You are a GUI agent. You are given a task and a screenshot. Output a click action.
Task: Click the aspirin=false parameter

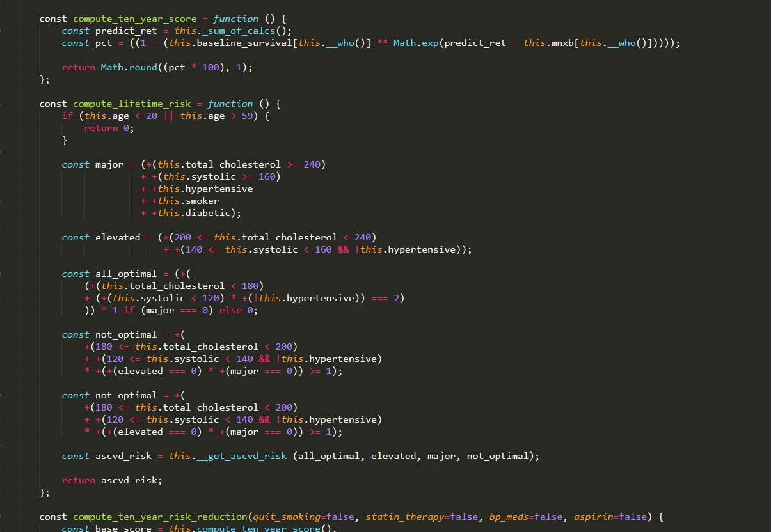click(x=610, y=517)
